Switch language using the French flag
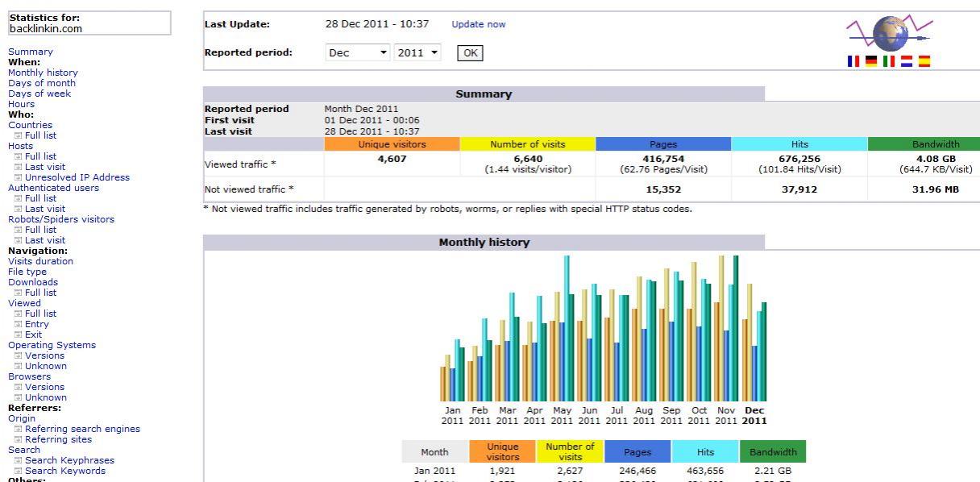The height and width of the screenshot is (482, 980). pos(853,61)
